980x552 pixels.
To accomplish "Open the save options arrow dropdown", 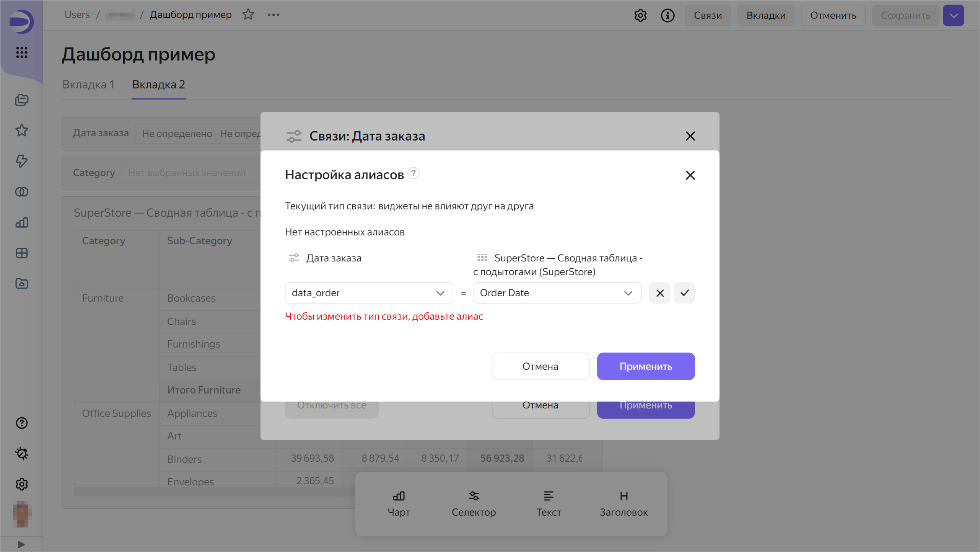I will tap(953, 15).
